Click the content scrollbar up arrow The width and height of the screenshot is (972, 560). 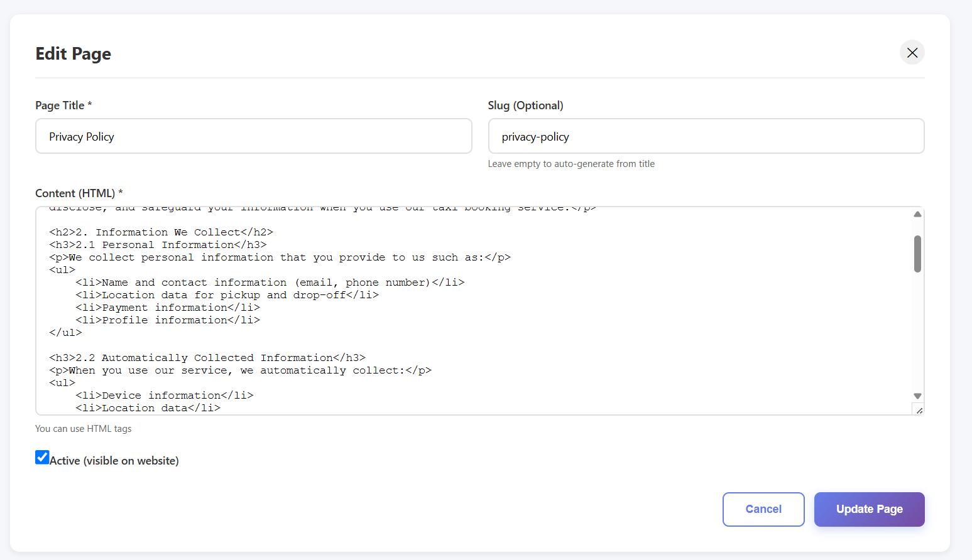click(917, 215)
